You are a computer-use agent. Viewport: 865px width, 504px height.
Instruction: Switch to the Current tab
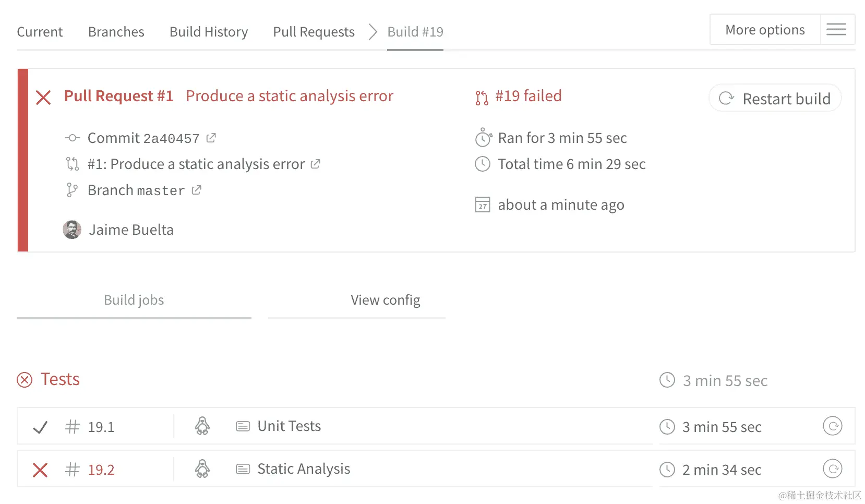tap(40, 32)
